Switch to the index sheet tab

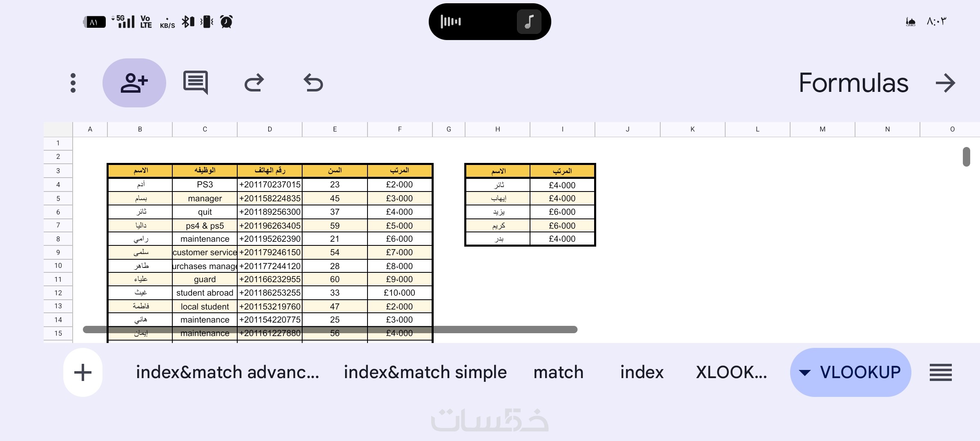(641, 372)
